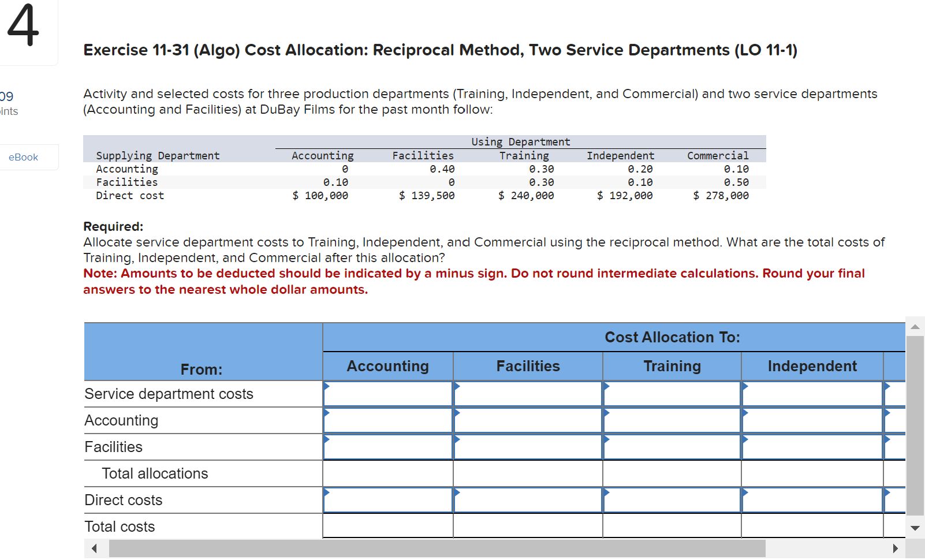Open the eBook link

coord(24,157)
